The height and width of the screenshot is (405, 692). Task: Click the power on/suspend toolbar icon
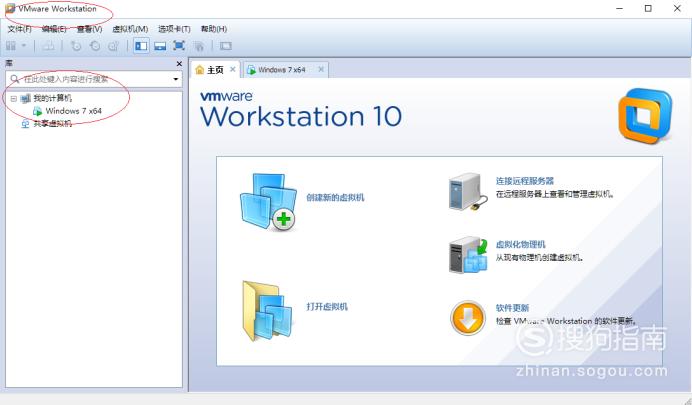pyautogui.click(x=11, y=45)
